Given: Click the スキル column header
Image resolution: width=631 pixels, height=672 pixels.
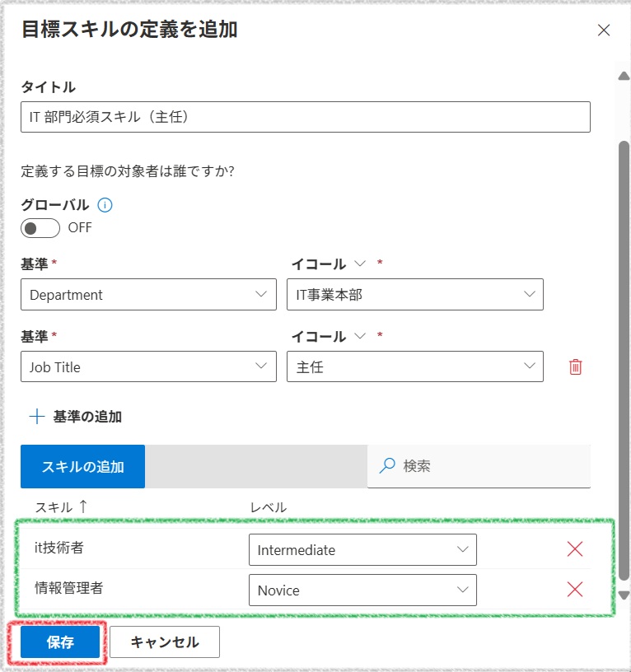Looking at the screenshot, I should [x=54, y=507].
